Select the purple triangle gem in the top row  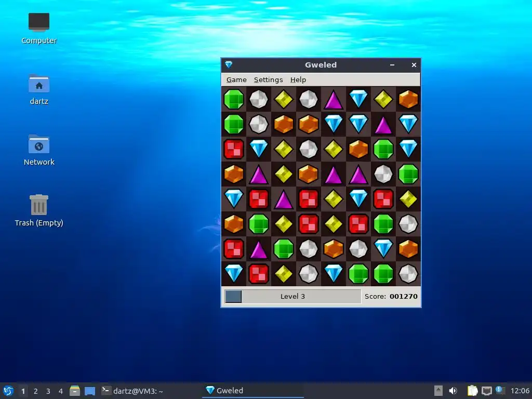(x=333, y=99)
